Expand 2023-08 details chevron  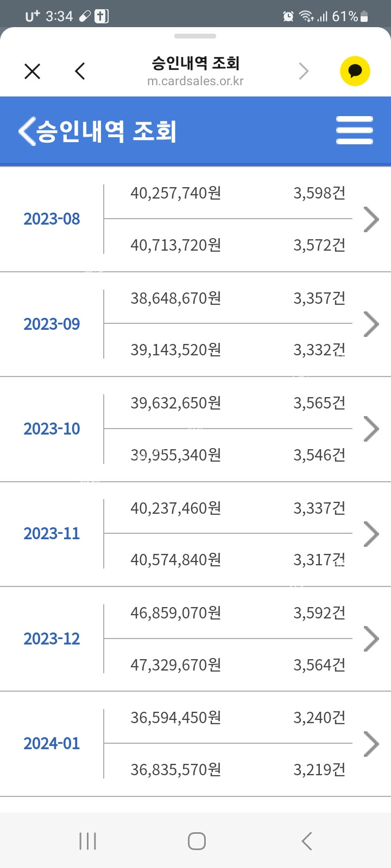[x=371, y=219]
